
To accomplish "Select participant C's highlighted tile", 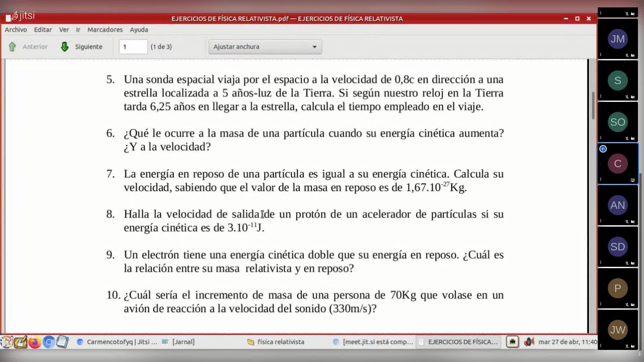I will point(618,164).
